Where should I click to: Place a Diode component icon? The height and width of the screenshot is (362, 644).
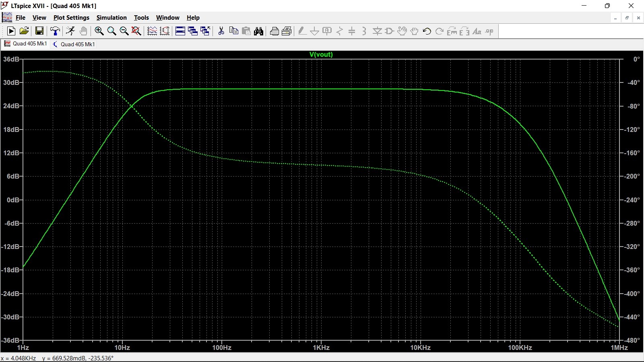point(377,31)
